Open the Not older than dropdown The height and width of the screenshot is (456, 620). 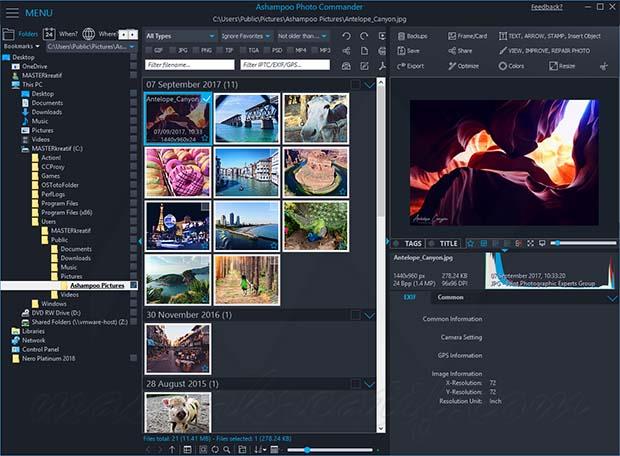click(x=303, y=36)
